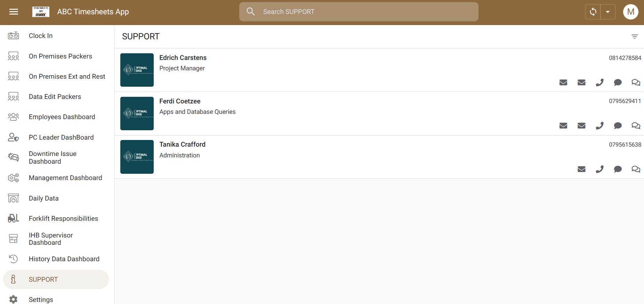The image size is (644, 304).
Task: Open the hamburger navigation menu
Action: click(x=14, y=12)
